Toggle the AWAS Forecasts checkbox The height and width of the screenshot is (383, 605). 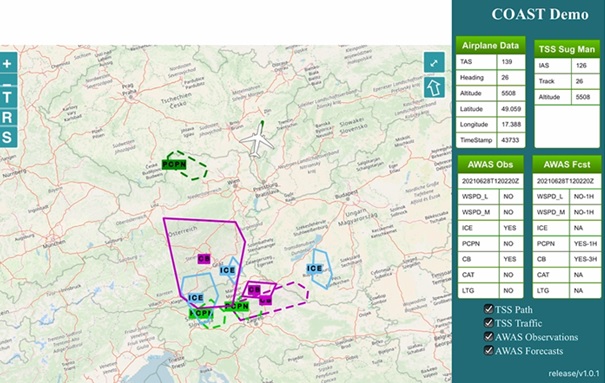(x=489, y=351)
